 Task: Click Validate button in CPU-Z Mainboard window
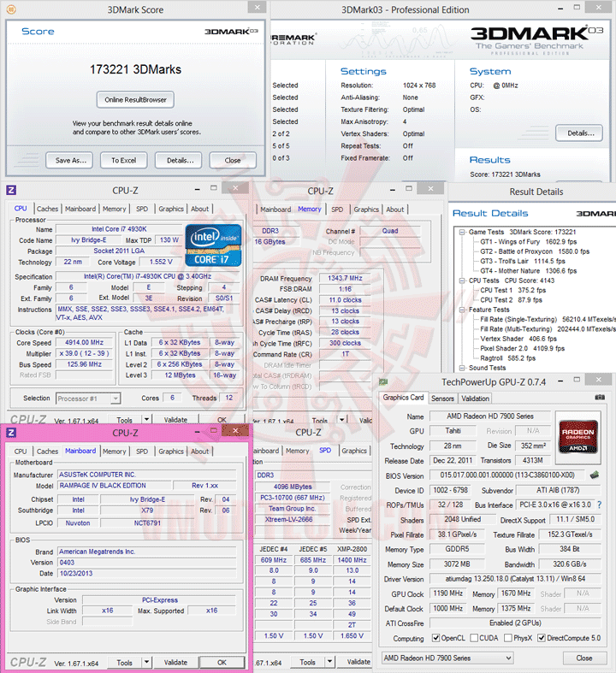pyautogui.click(x=175, y=662)
